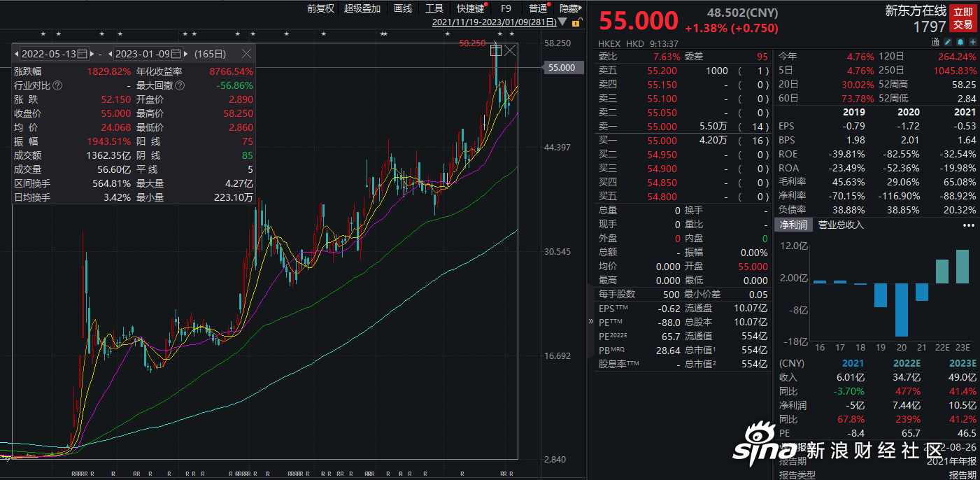Click the F9 toolbar button
The height and width of the screenshot is (480, 980).
pyautogui.click(x=506, y=8)
